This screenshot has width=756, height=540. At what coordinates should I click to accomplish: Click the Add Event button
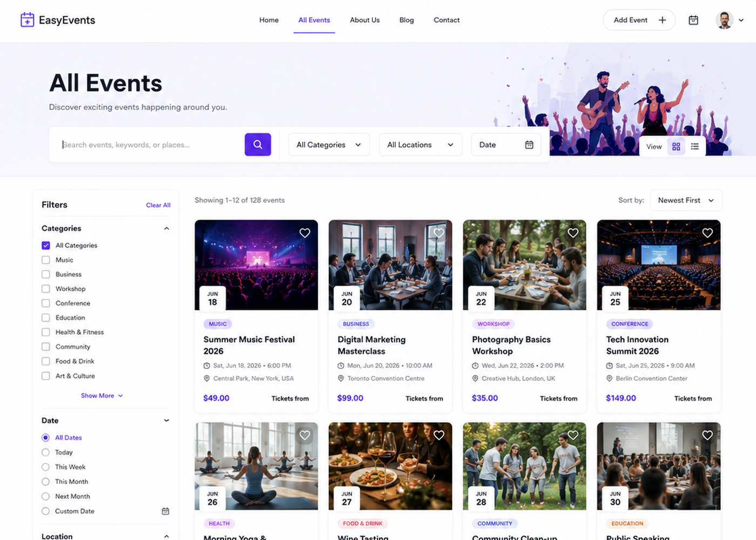[639, 20]
